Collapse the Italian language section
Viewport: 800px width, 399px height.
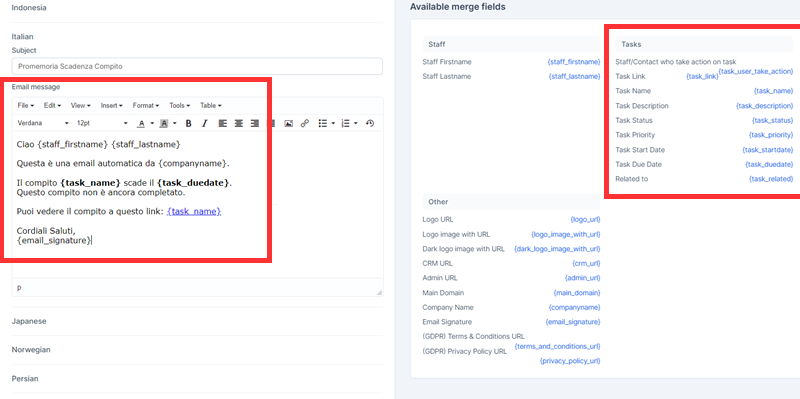pos(22,37)
